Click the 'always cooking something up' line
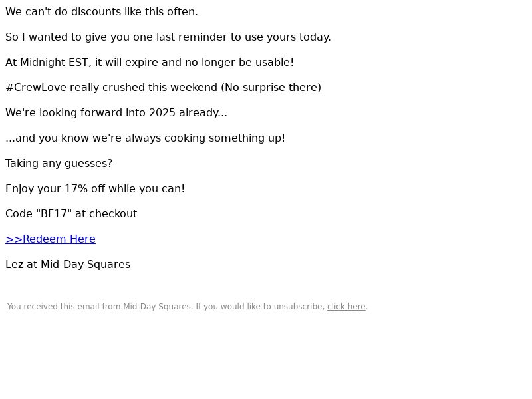This screenshot has height=399, width=532. tap(145, 138)
